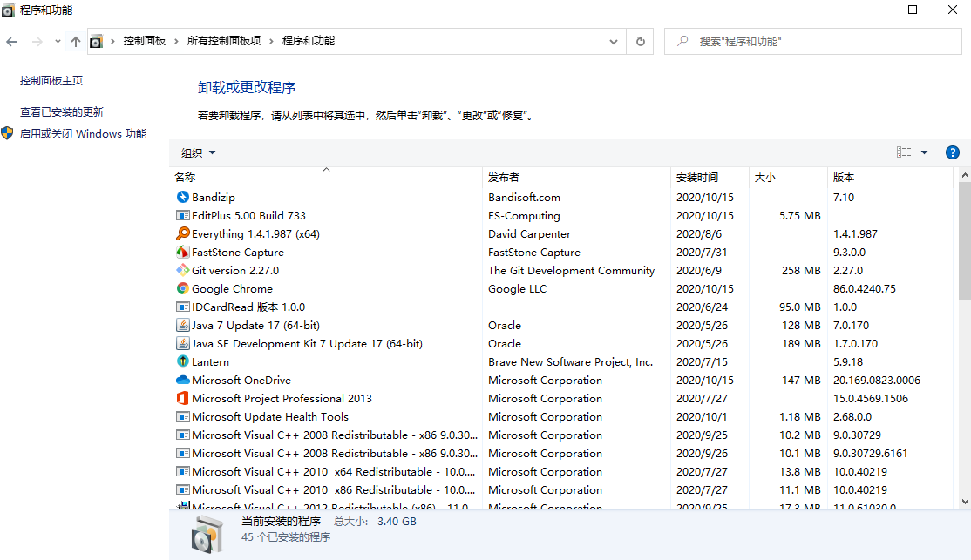
Task: Click 程序和功能 in the breadcrumb
Action: (x=309, y=41)
